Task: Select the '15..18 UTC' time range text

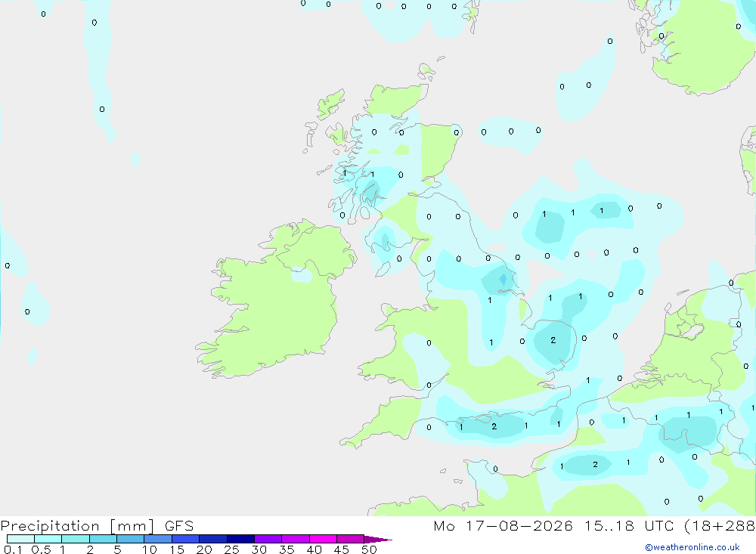Action: (x=629, y=525)
